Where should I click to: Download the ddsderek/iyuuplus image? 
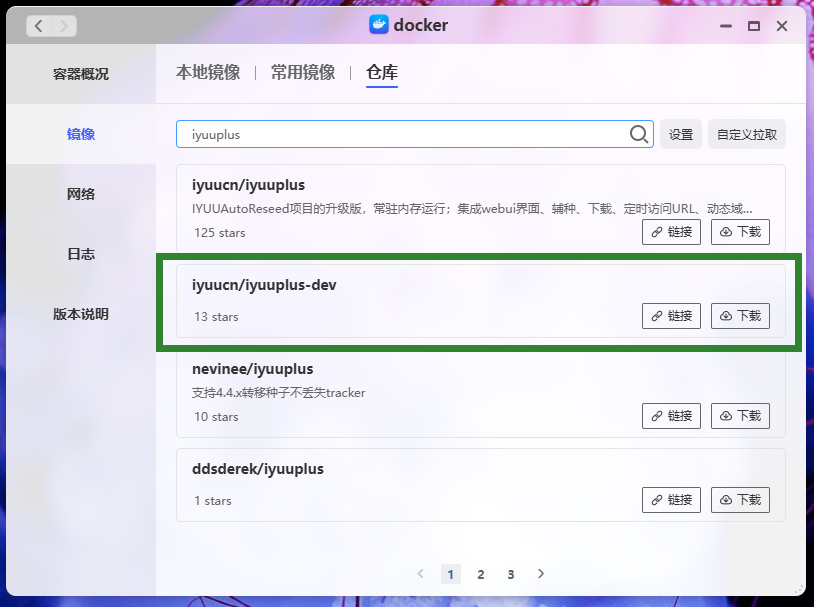click(x=740, y=500)
